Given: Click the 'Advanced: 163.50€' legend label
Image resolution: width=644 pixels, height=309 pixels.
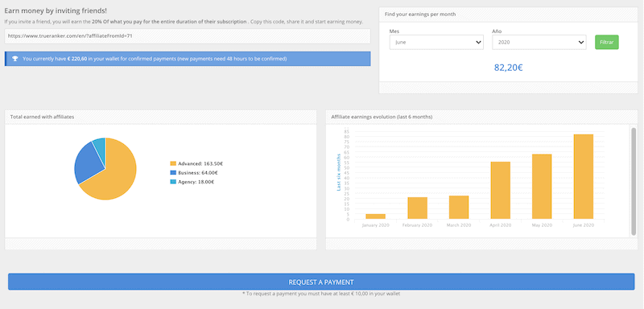Looking at the screenshot, I should pyautogui.click(x=200, y=163).
